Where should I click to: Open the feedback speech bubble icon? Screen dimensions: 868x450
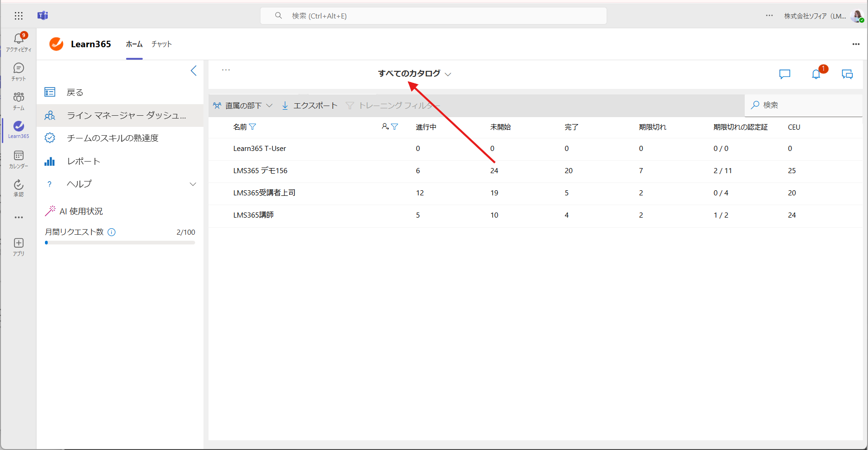pyautogui.click(x=785, y=74)
